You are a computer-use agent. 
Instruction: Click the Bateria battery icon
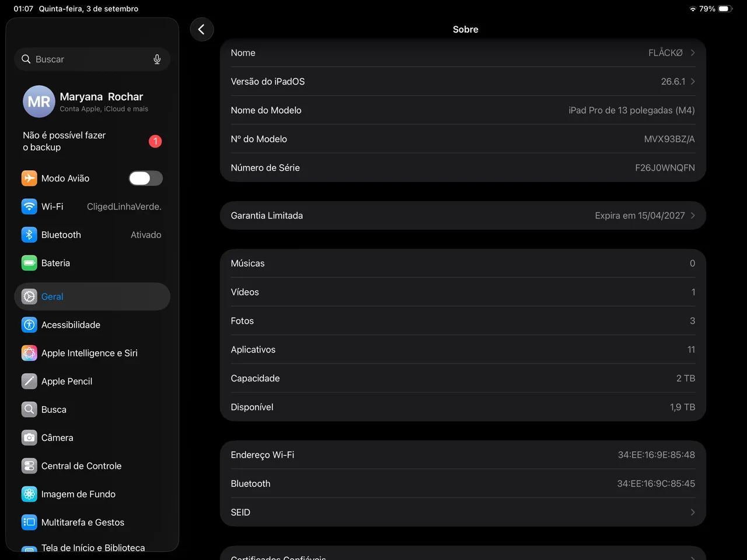29,263
